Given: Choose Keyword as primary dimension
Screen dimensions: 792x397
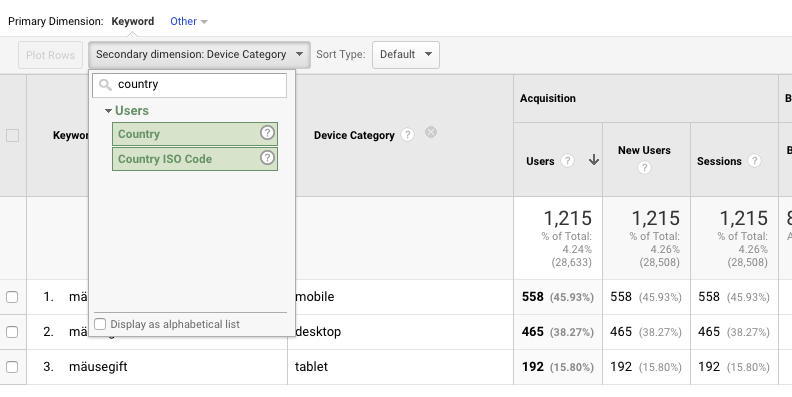Looking at the screenshot, I should point(133,21).
